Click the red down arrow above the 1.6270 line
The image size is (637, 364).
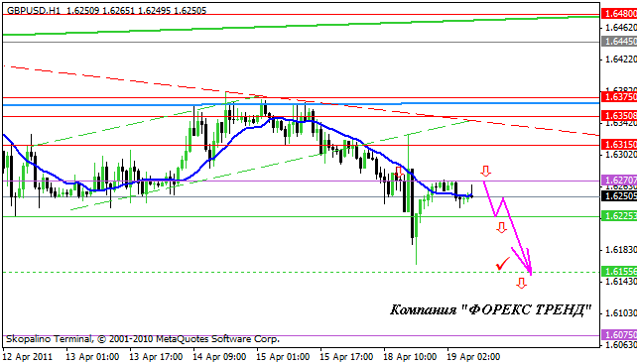tap(485, 171)
